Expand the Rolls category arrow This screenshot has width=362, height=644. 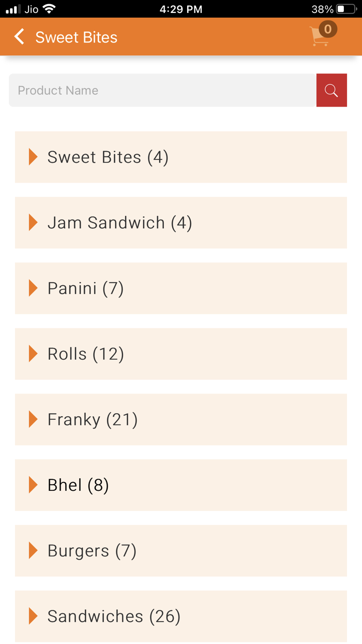[x=33, y=354]
